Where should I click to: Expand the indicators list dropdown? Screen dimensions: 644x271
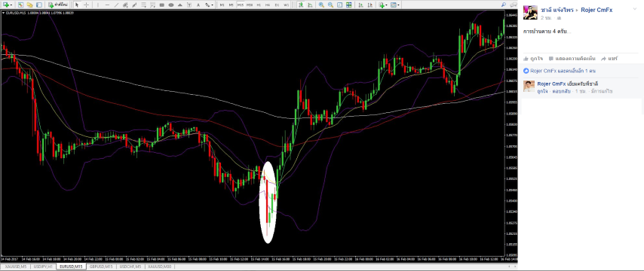(387, 5)
